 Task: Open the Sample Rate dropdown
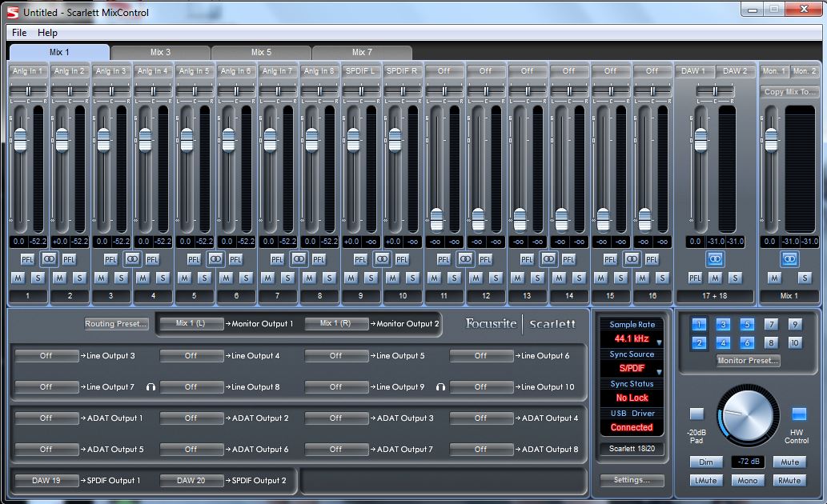point(632,339)
